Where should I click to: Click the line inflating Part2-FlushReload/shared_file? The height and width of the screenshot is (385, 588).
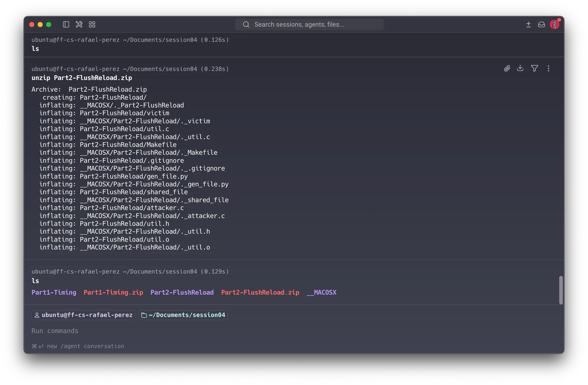point(113,192)
